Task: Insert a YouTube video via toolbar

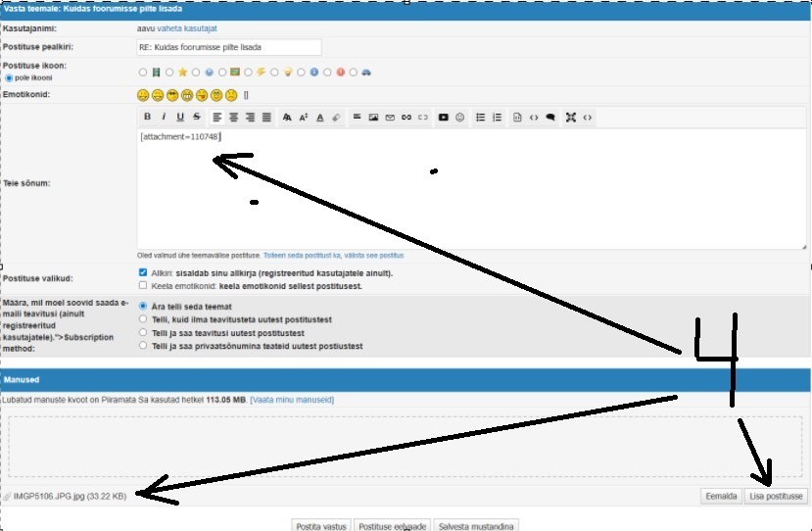Action: (x=444, y=117)
